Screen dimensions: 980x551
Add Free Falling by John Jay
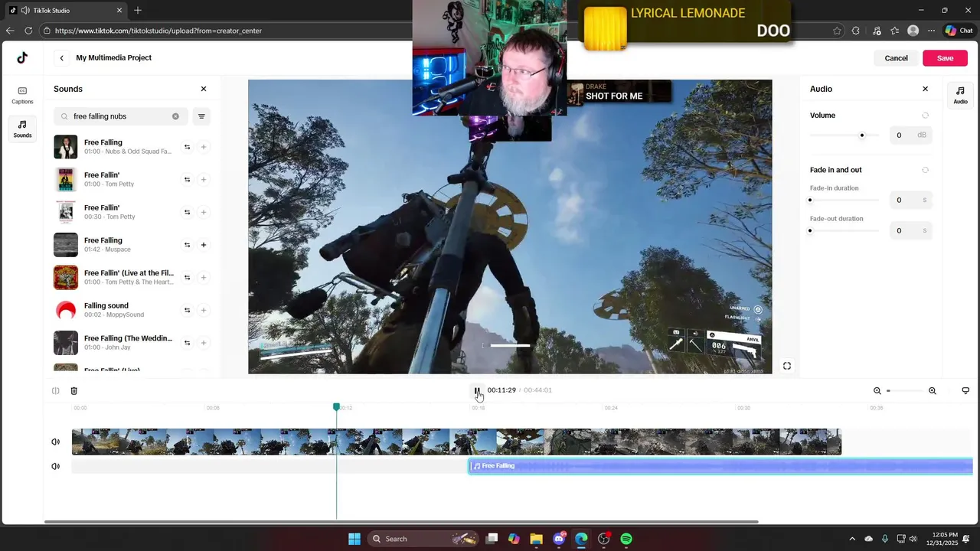[x=204, y=343]
